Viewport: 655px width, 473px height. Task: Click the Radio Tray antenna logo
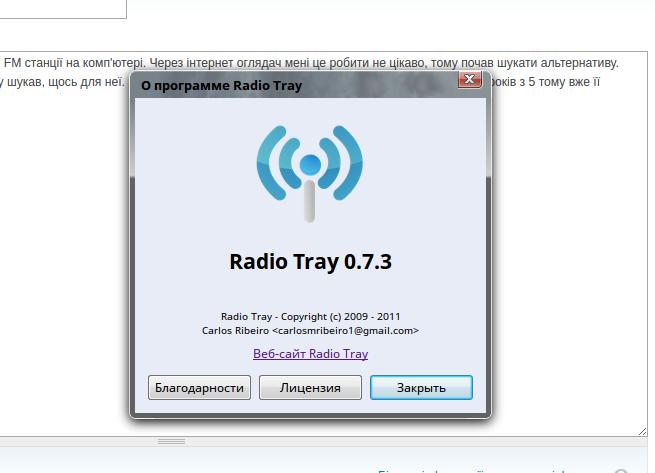310,173
